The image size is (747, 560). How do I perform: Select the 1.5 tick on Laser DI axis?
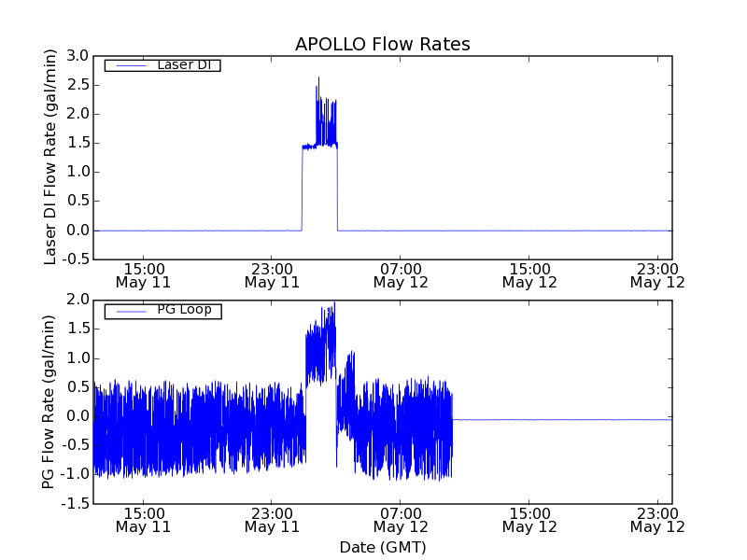pyautogui.click(x=78, y=143)
